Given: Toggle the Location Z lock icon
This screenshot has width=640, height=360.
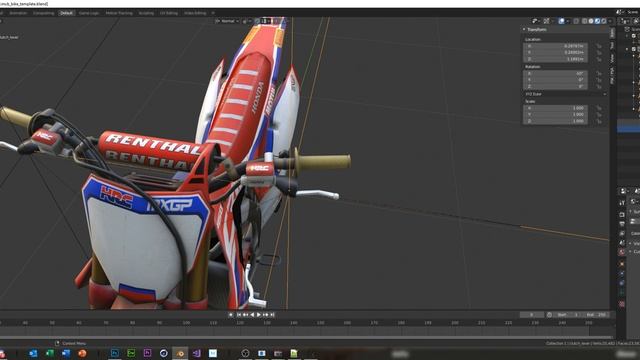Looking at the screenshot, I should click(x=599, y=59).
